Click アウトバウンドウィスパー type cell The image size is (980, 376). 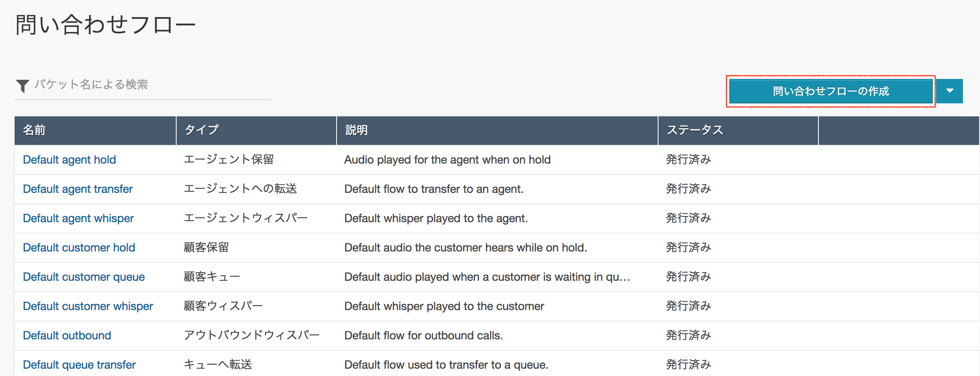click(x=251, y=336)
